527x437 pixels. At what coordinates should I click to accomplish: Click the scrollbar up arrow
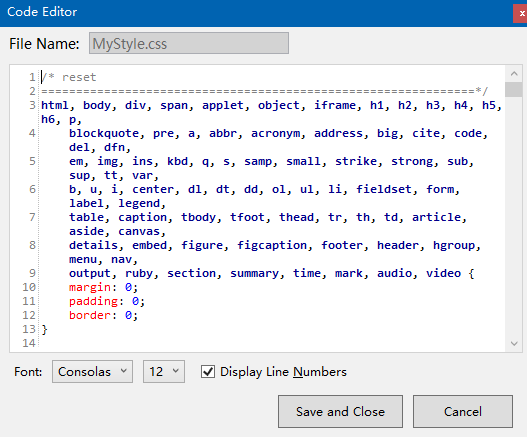[x=514, y=74]
